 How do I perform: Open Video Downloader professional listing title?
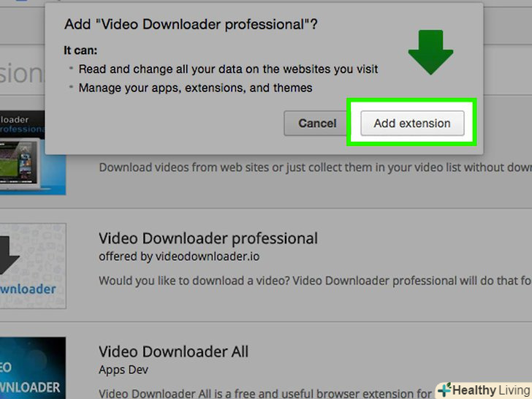[x=208, y=238]
